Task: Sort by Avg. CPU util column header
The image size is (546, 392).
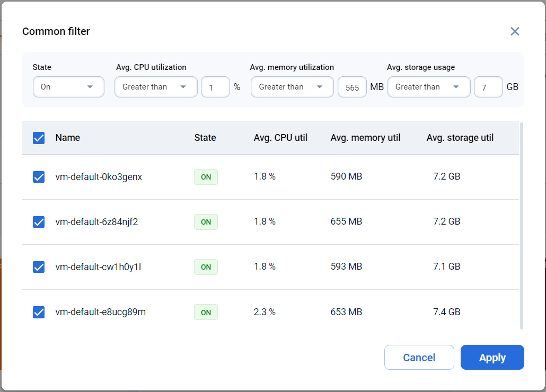Action: 280,138
